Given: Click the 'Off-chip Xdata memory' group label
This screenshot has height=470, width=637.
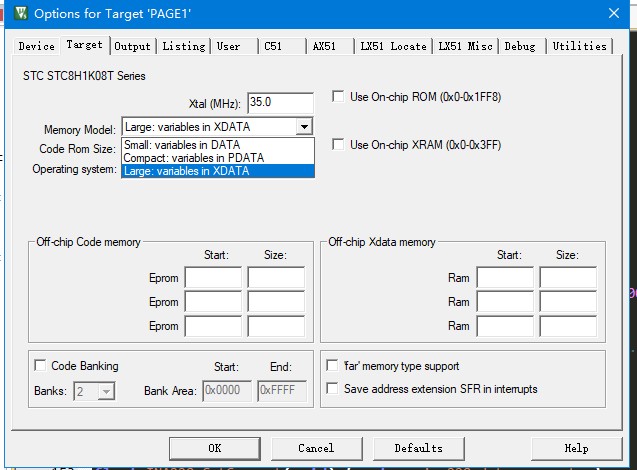Looking at the screenshot, I should coord(381,242).
